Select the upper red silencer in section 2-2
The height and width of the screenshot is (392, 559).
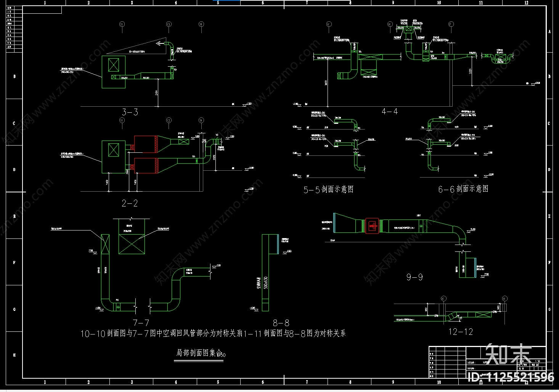click(146, 144)
